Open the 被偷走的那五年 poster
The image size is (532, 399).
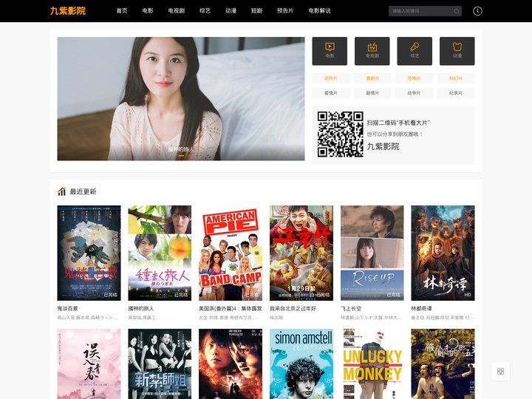click(443, 364)
